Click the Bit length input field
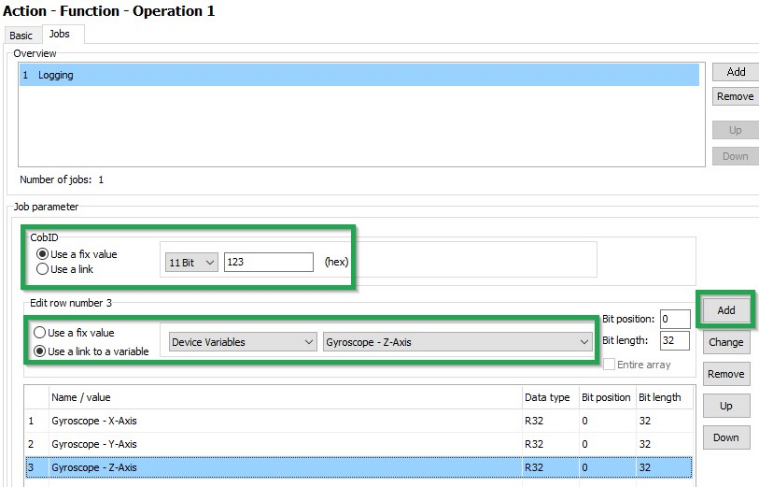The height and width of the screenshot is (487, 759). click(674, 341)
